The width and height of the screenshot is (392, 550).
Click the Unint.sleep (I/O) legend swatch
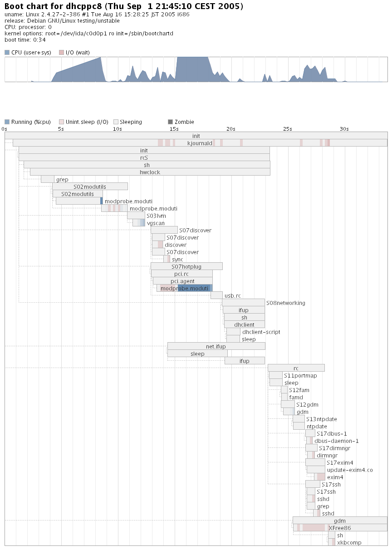(61, 122)
